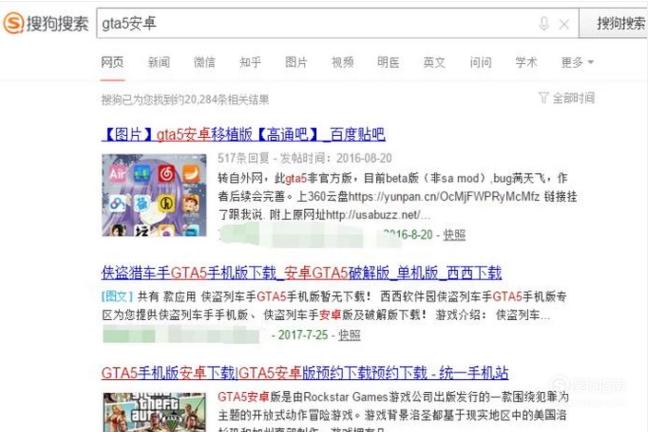Image resolution: width=650 pixels, height=432 pixels.
Task: Click the [图文] label in second result
Action: 117,296
